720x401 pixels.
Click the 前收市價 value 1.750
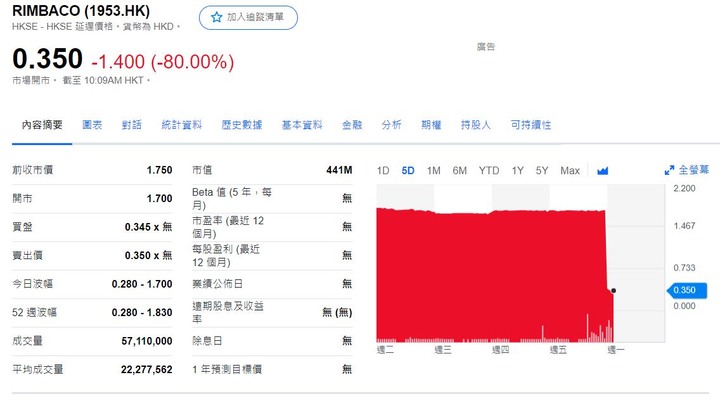click(x=159, y=170)
